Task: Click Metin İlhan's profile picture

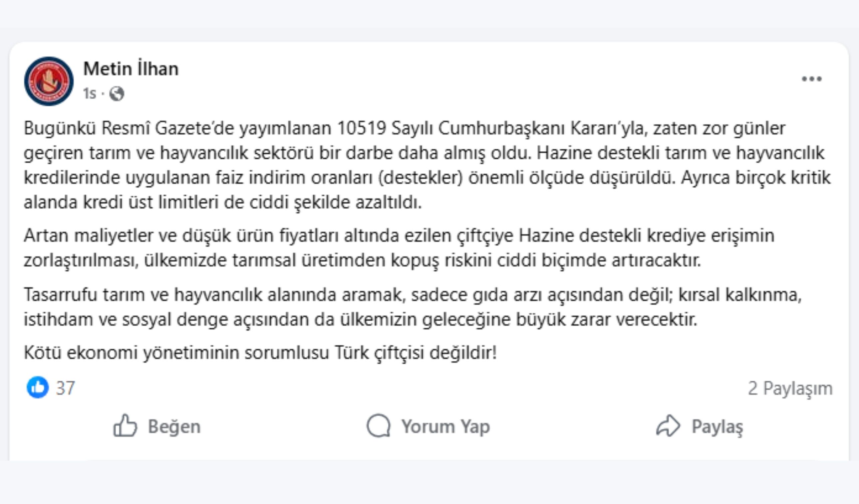Action: tap(49, 81)
